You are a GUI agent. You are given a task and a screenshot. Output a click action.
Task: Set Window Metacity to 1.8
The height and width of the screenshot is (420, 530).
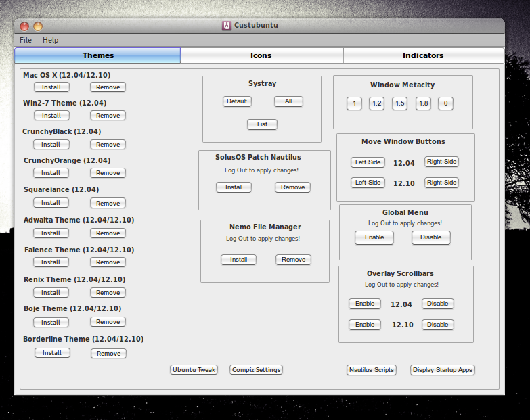pyautogui.click(x=423, y=103)
